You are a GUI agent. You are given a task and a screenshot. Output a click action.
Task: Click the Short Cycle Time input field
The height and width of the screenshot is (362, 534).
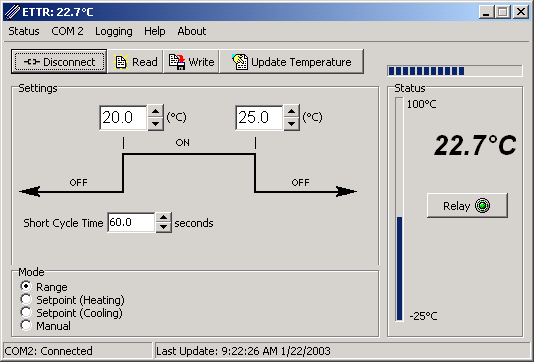point(131,222)
